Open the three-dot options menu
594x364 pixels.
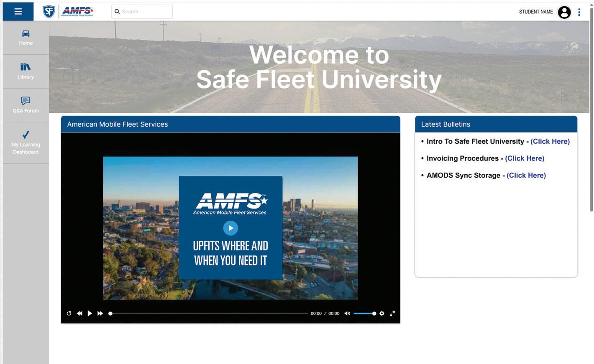pos(579,12)
